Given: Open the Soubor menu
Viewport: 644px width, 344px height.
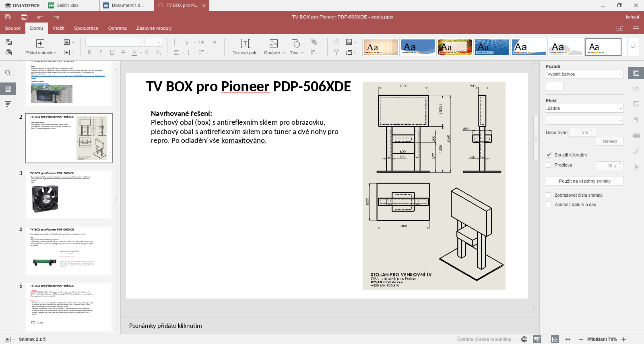Looking at the screenshot, I should 12,28.
